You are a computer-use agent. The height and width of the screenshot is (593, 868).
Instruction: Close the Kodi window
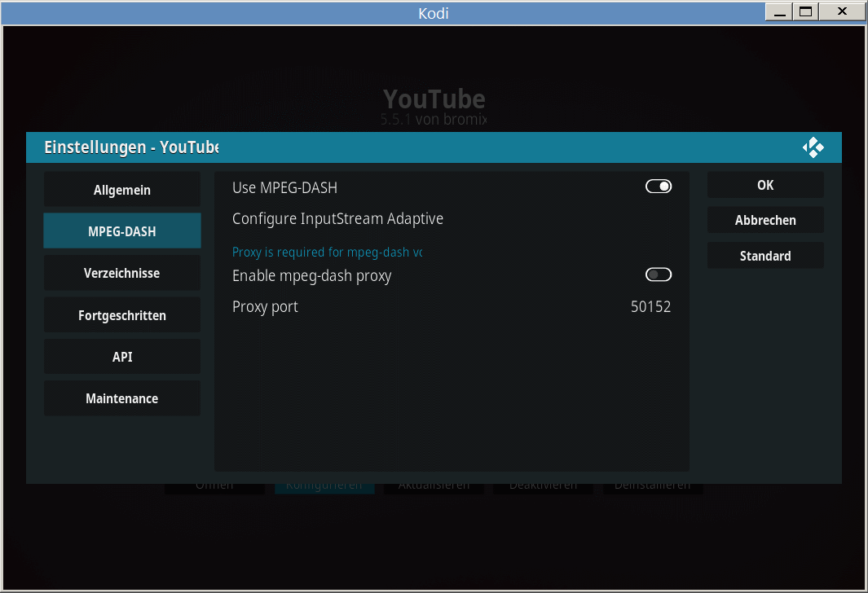click(x=842, y=11)
